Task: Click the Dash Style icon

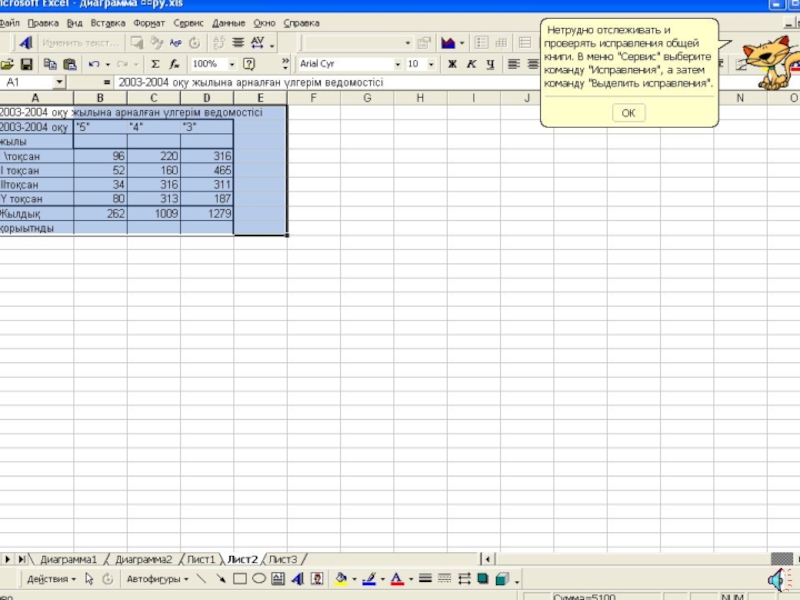Action: [444, 579]
